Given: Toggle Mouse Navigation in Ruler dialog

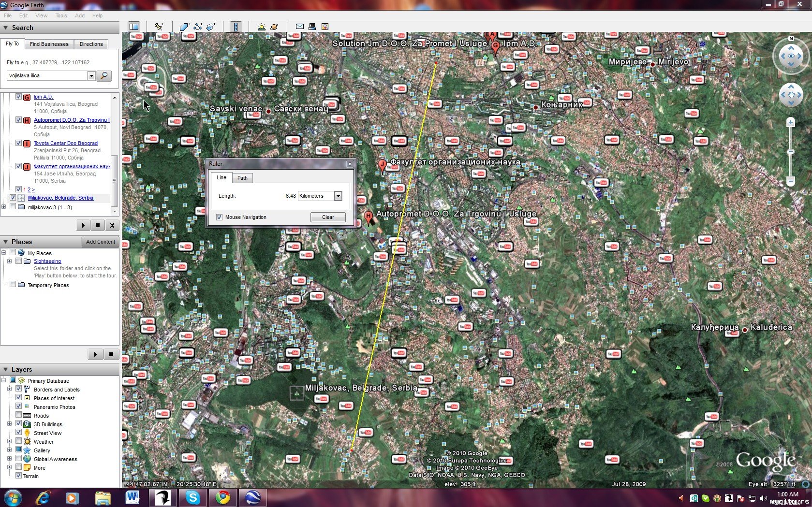Looking at the screenshot, I should pos(220,217).
